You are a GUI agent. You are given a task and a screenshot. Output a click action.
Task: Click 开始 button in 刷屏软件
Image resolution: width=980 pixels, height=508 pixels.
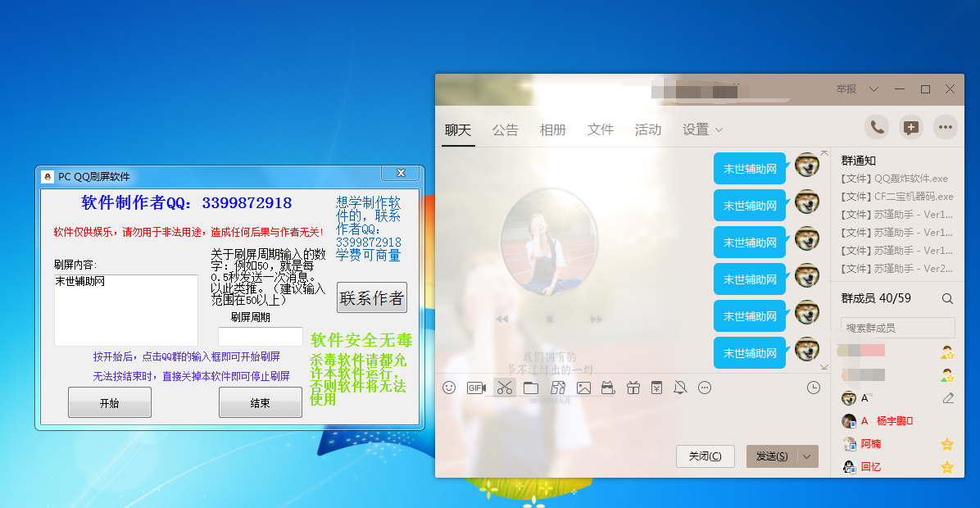[109, 402]
